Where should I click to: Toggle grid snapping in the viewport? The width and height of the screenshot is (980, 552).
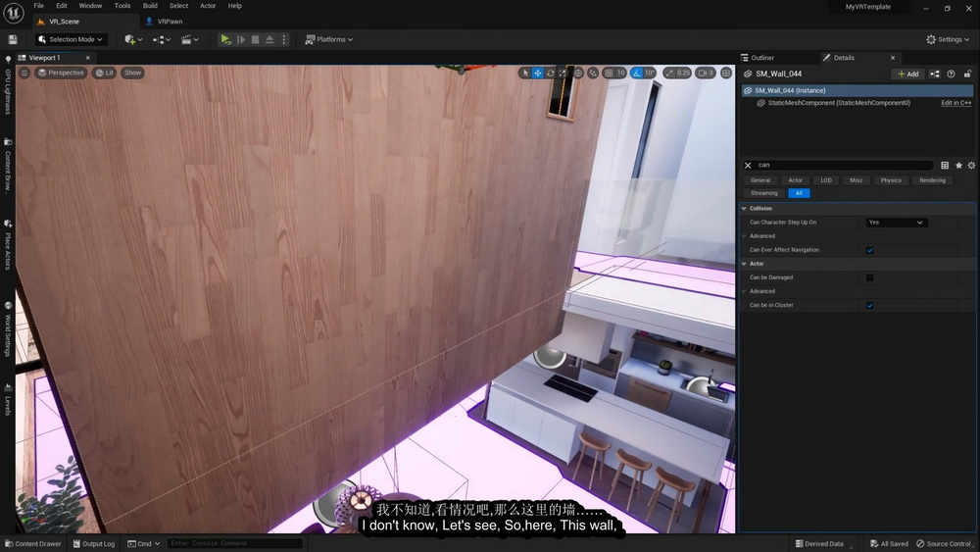click(609, 74)
